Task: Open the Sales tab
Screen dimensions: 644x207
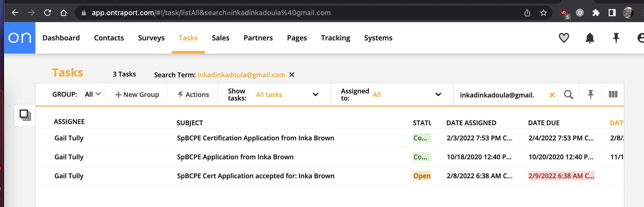Action: pos(220,38)
